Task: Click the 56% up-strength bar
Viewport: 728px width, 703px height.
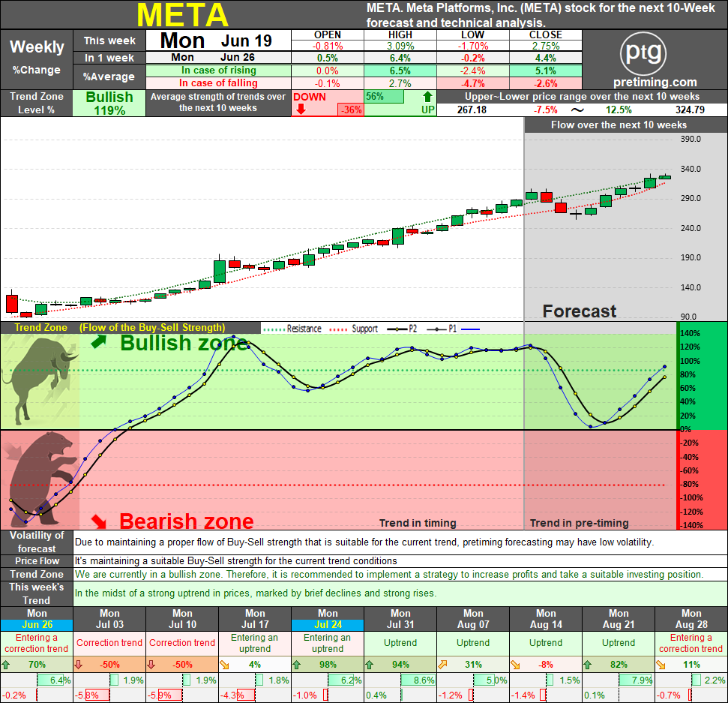Action: click(x=384, y=97)
